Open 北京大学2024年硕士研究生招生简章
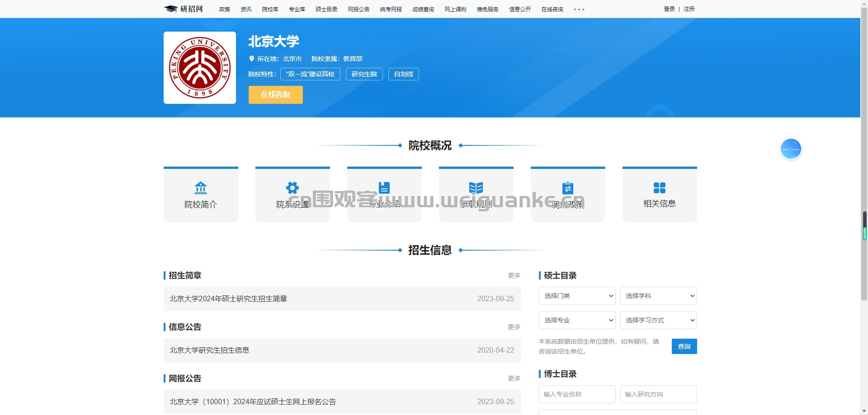Viewport: 868px width, 415px height. click(x=228, y=299)
